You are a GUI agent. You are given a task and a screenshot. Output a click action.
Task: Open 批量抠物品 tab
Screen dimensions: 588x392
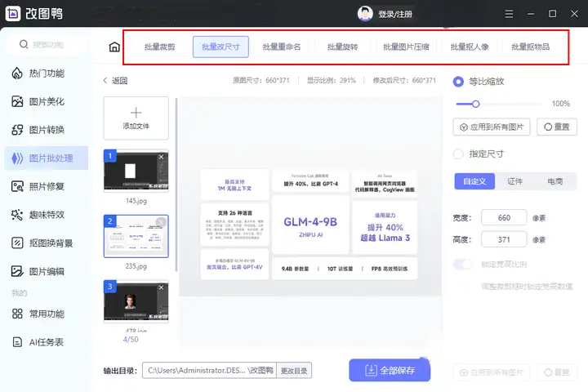pyautogui.click(x=531, y=47)
